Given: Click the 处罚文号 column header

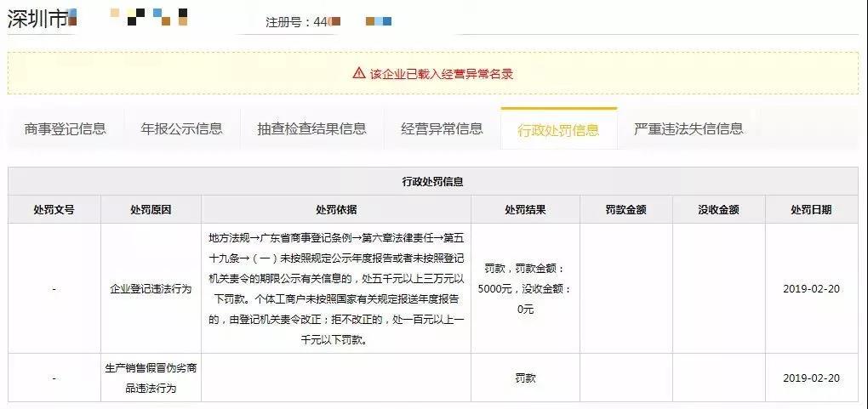Looking at the screenshot, I should pos(54,210).
